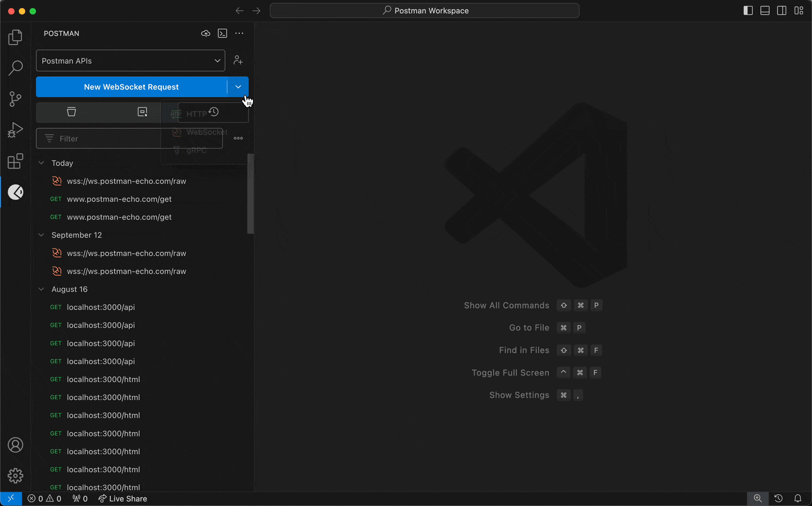Click the Postman Workspace command center search
Viewport: 812px width, 506px height.
[x=425, y=11]
